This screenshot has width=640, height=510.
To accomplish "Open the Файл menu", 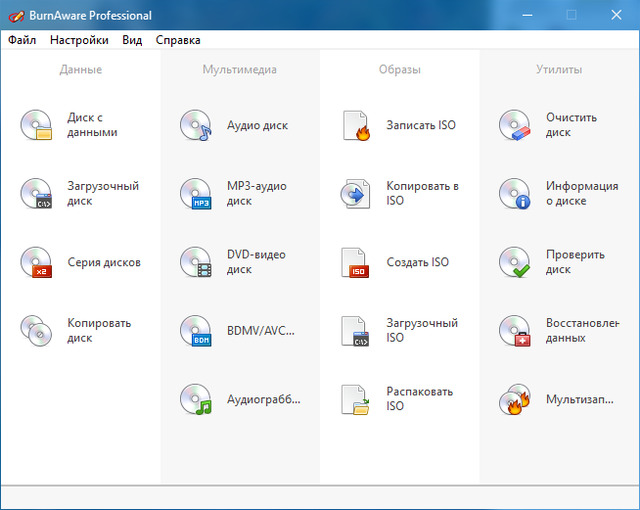I will coord(22,40).
